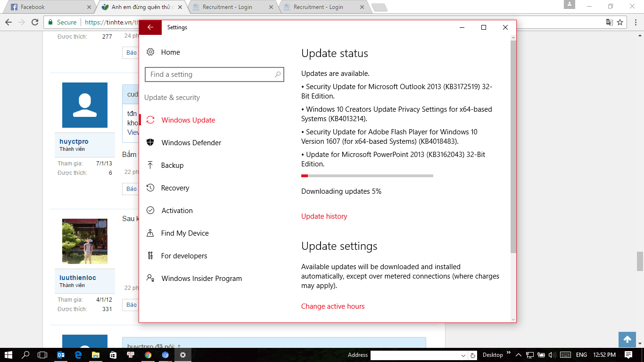This screenshot has width=644, height=362.
Task: Click the taskbar Address refresh button
Action: [x=473, y=355]
